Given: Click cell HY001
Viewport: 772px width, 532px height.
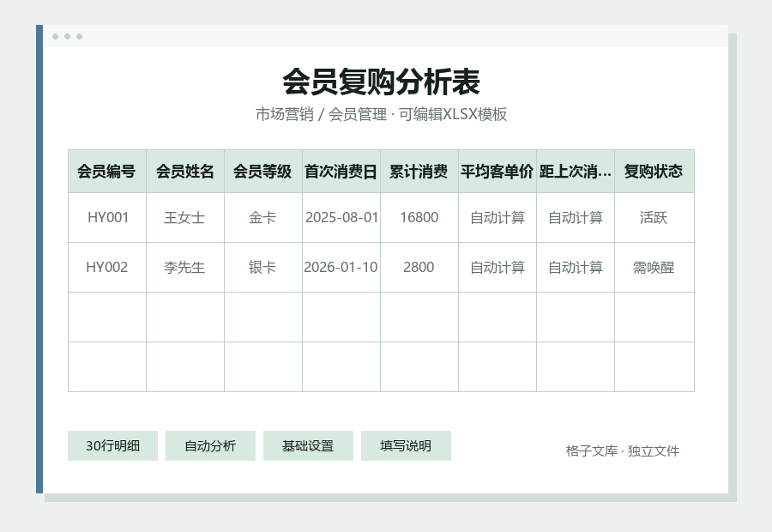Looking at the screenshot, I should tap(107, 218).
